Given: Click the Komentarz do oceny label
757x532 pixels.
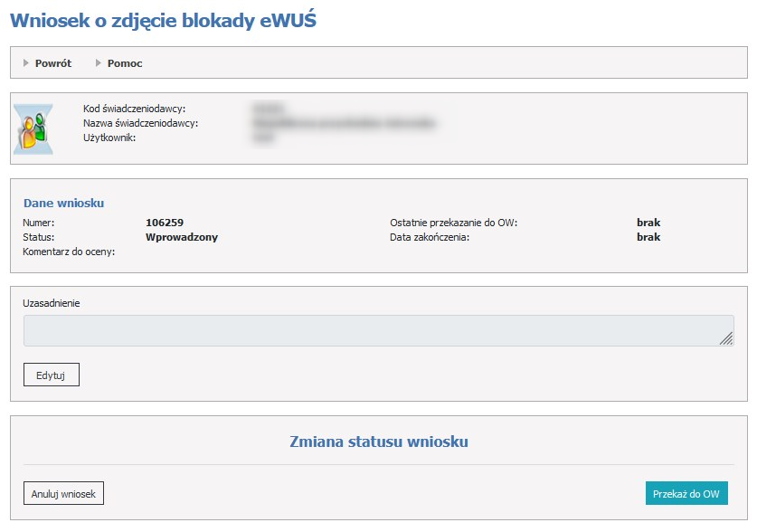Looking at the screenshot, I should point(69,252).
